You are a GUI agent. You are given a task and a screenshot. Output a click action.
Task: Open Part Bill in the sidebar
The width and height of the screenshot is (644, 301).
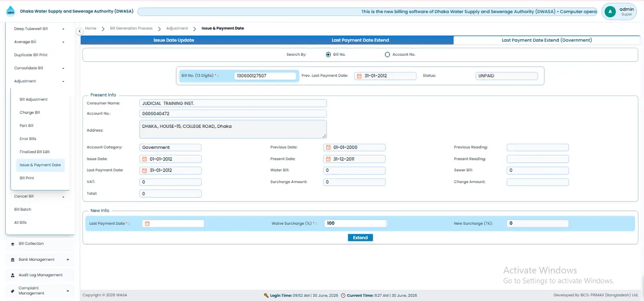pyautogui.click(x=27, y=126)
